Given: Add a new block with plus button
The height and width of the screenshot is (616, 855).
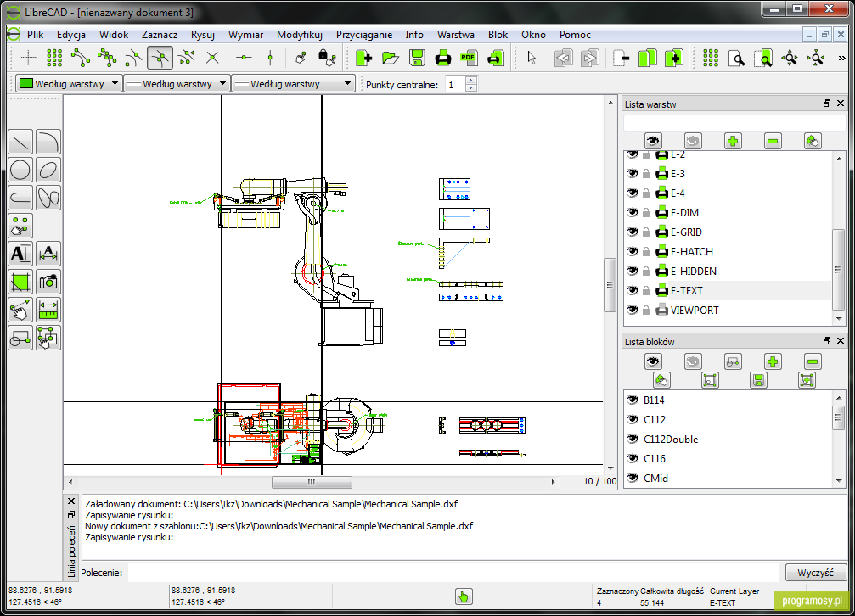Looking at the screenshot, I should click(773, 361).
